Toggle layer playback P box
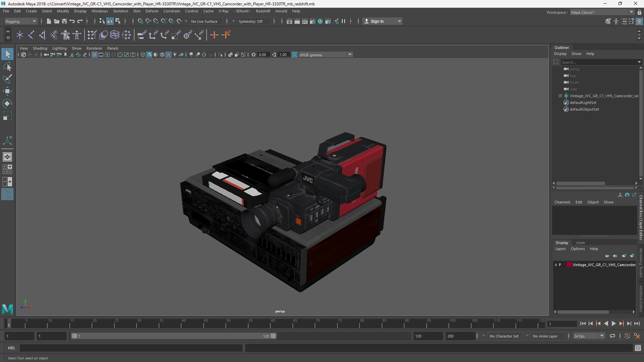 coord(560,265)
